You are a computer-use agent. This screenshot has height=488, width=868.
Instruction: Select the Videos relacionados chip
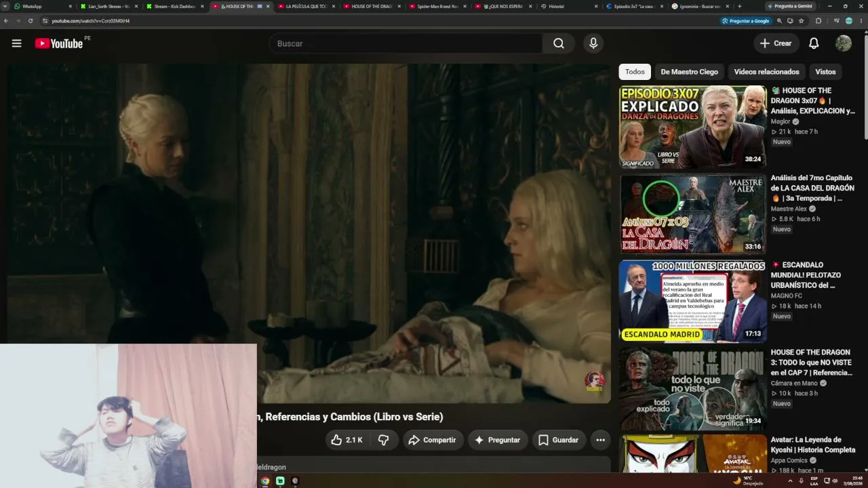tap(766, 72)
